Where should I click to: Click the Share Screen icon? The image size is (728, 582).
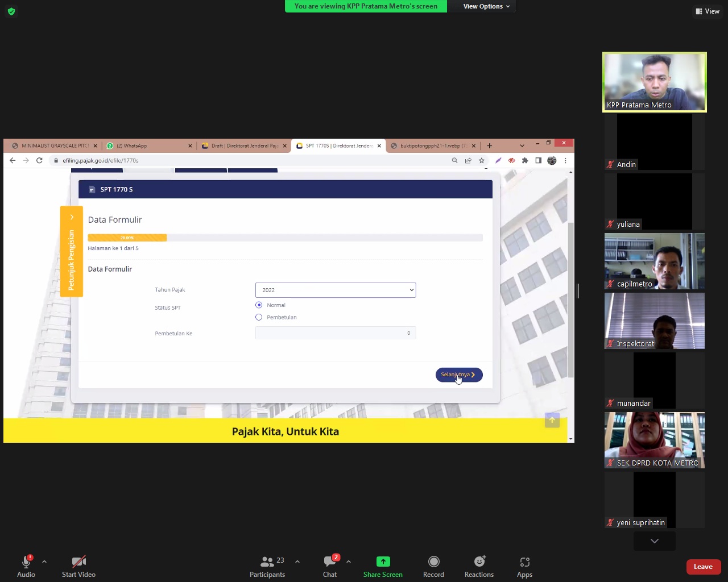point(383,562)
